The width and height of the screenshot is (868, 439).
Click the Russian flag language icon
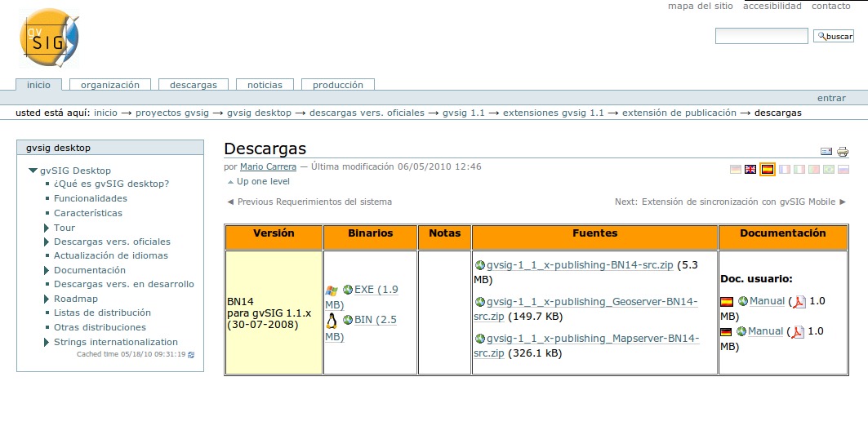(x=844, y=170)
